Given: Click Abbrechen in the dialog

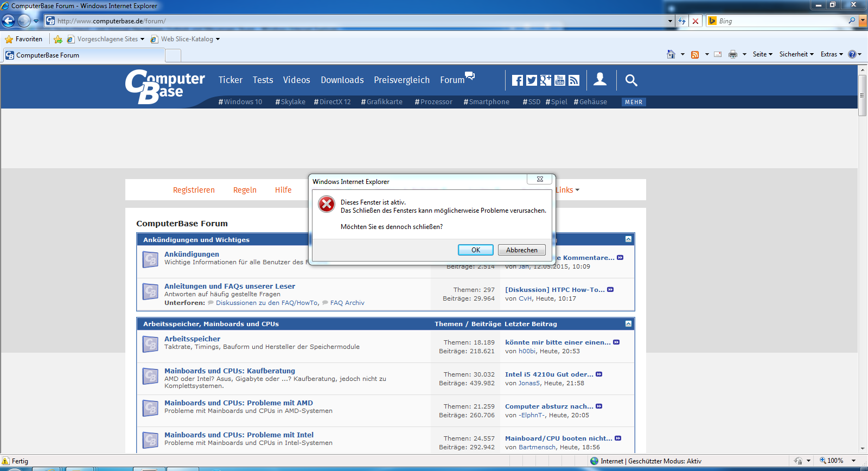Looking at the screenshot, I should (x=522, y=250).
